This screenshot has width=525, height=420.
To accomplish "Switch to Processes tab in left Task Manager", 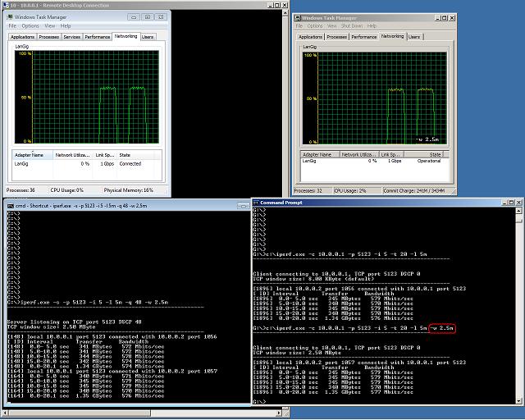I will (x=49, y=37).
